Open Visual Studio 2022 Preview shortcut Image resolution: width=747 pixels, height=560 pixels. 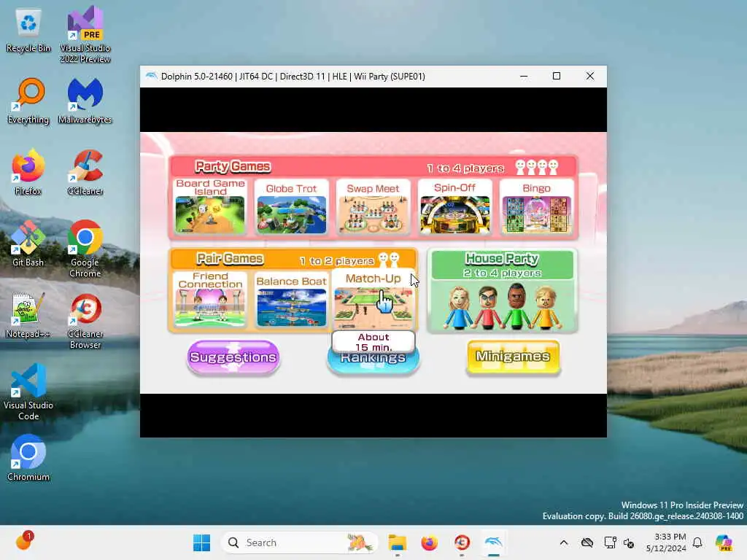point(85,34)
